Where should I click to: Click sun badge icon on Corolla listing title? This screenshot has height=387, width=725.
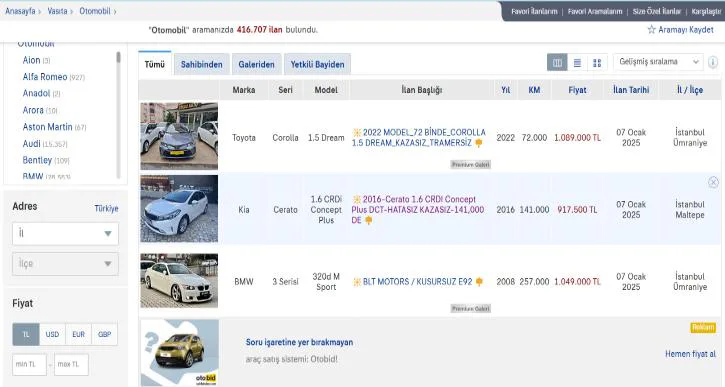click(356, 133)
